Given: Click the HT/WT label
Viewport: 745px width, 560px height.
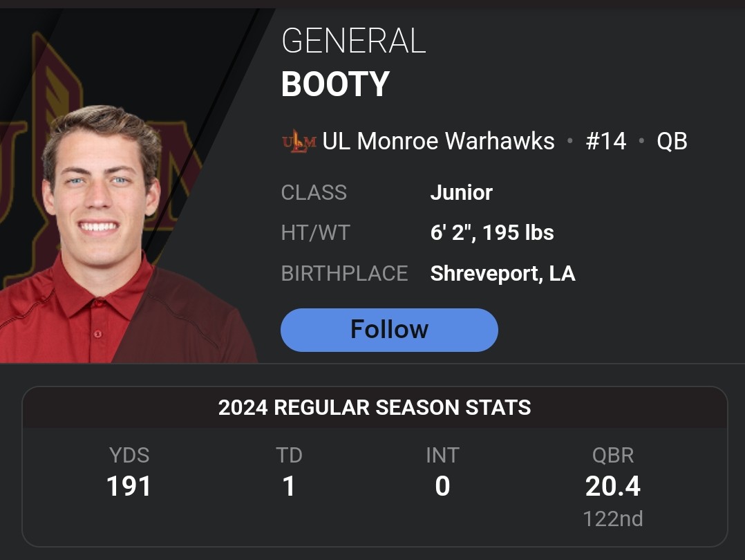Looking at the screenshot, I should coord(315,232).
